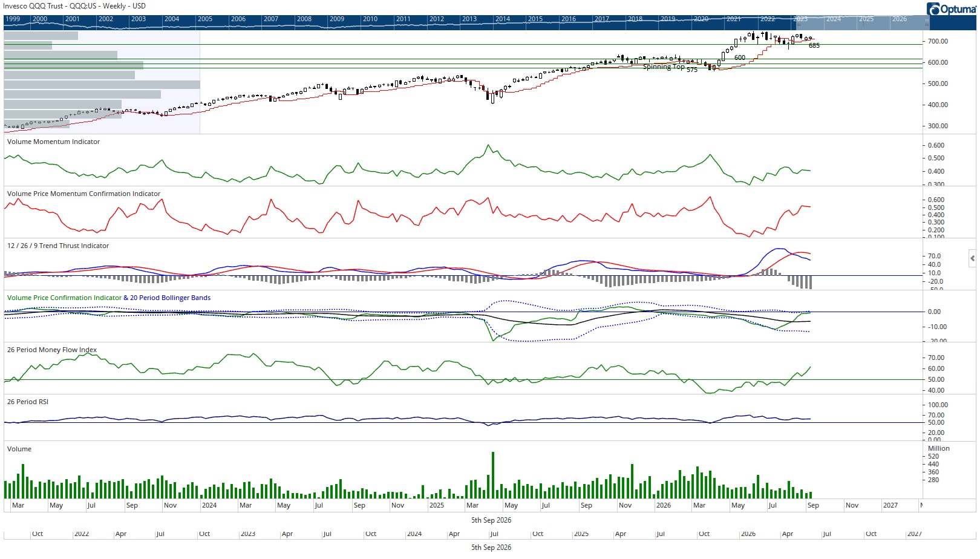Click the Volume pane title
980x559 pixels.
pos(19,449)
